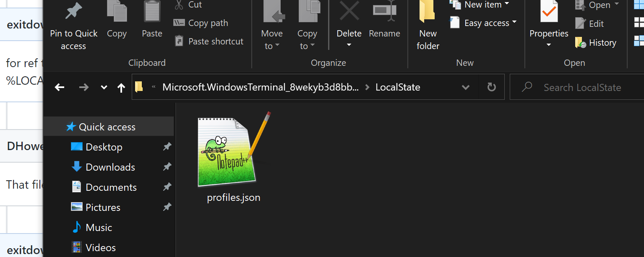
Task: Select Quick access in navigation pane
Action: (x=108, y=127)
